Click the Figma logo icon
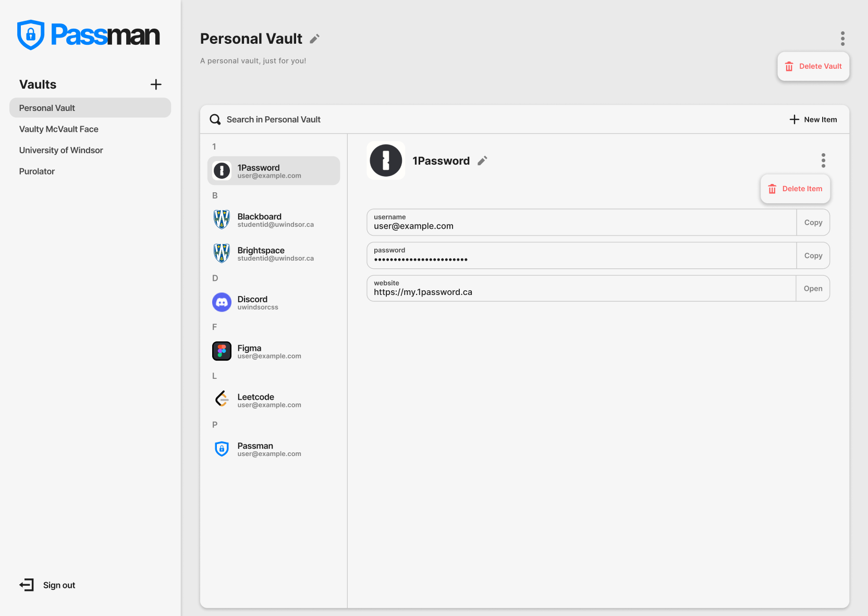Viewport: 868px width, 616px height. (222, 351)
